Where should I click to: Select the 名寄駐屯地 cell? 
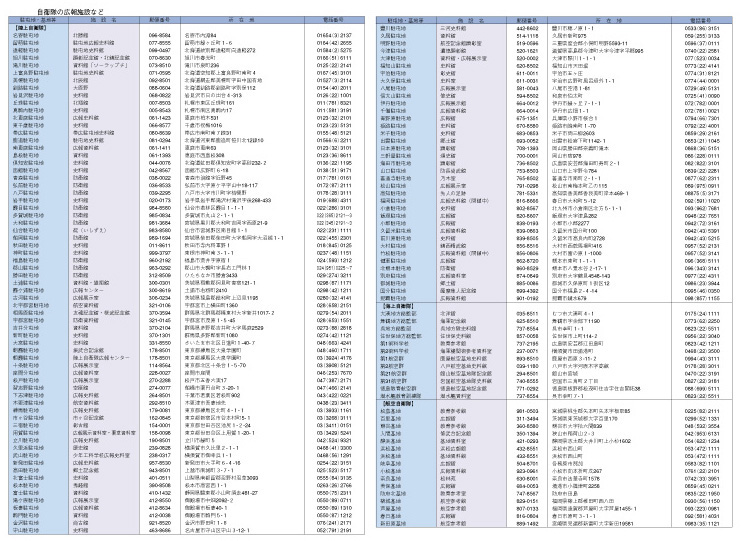tap(26, 36)
